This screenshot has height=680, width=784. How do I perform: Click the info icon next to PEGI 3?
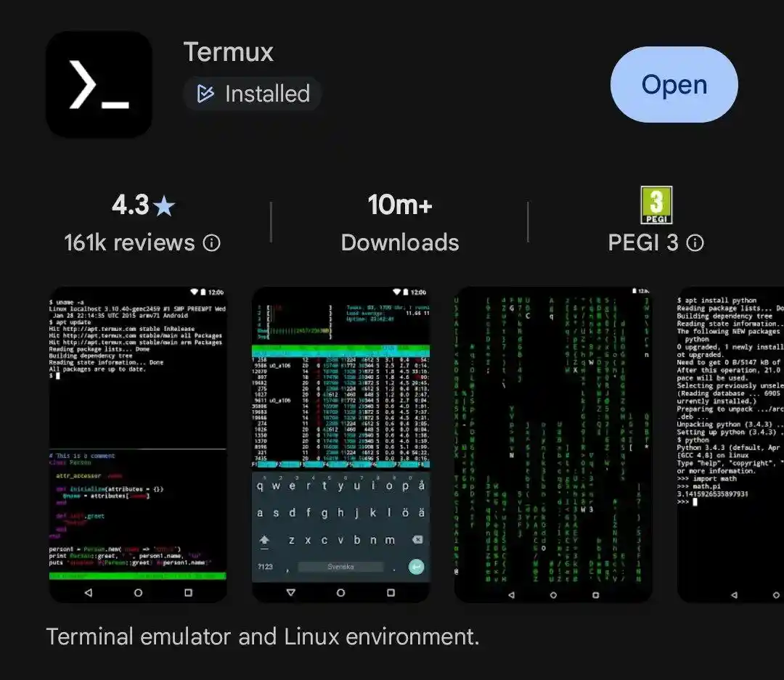click(696, 243)
